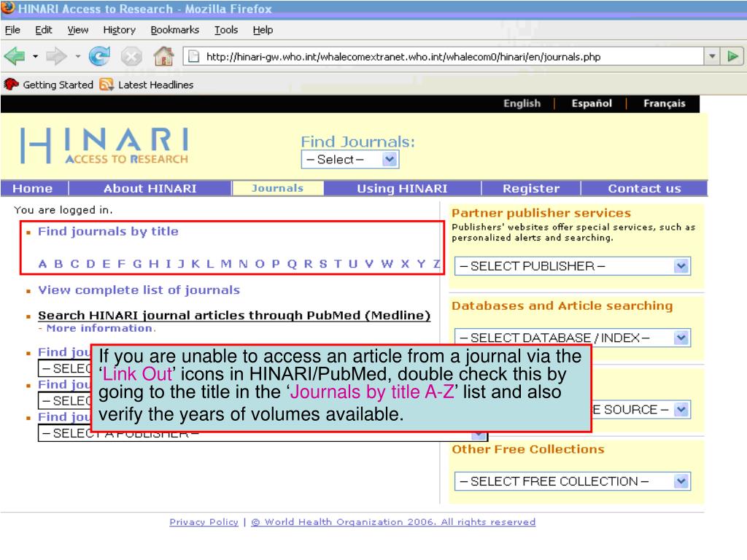The width and height of the screenshot is (747, 560).
Task: Open the File menu
Action: pyautogui.click(x=12, y=30)
